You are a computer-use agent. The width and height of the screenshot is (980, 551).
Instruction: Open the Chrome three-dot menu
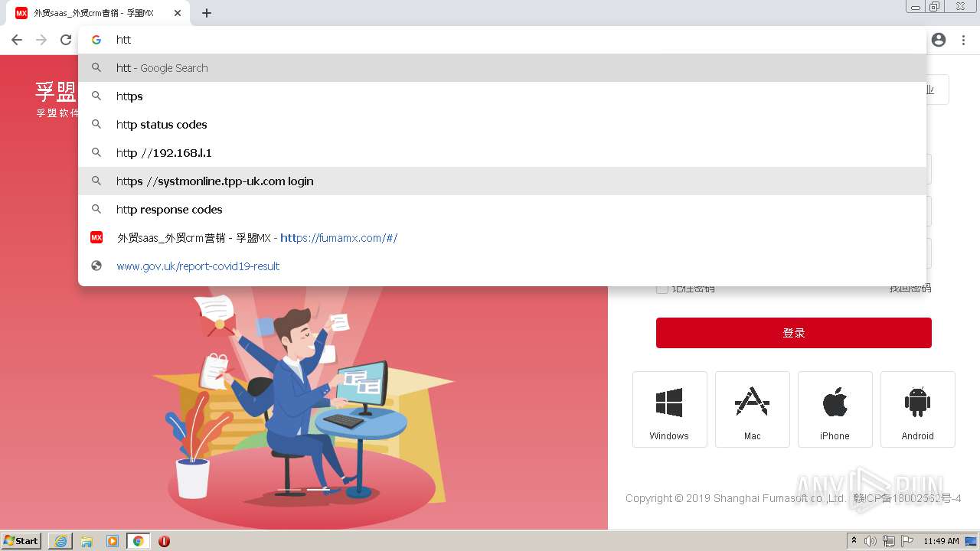(963, 40)
